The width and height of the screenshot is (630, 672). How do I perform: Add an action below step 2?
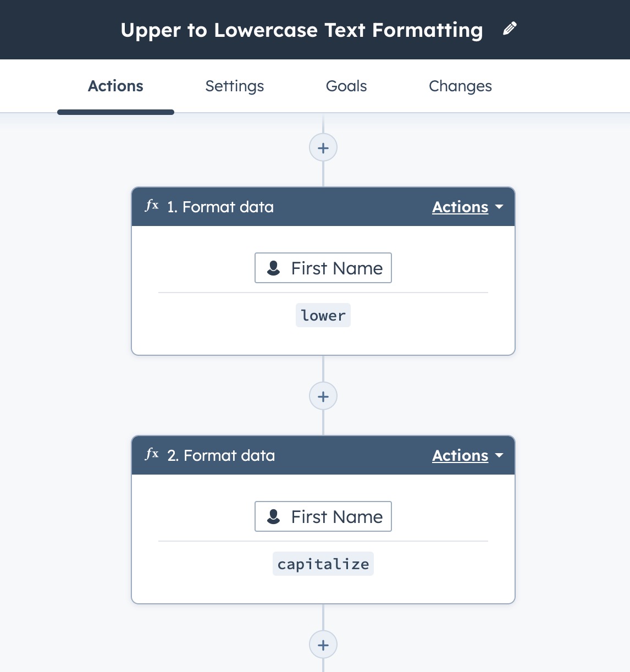point(323,645)
